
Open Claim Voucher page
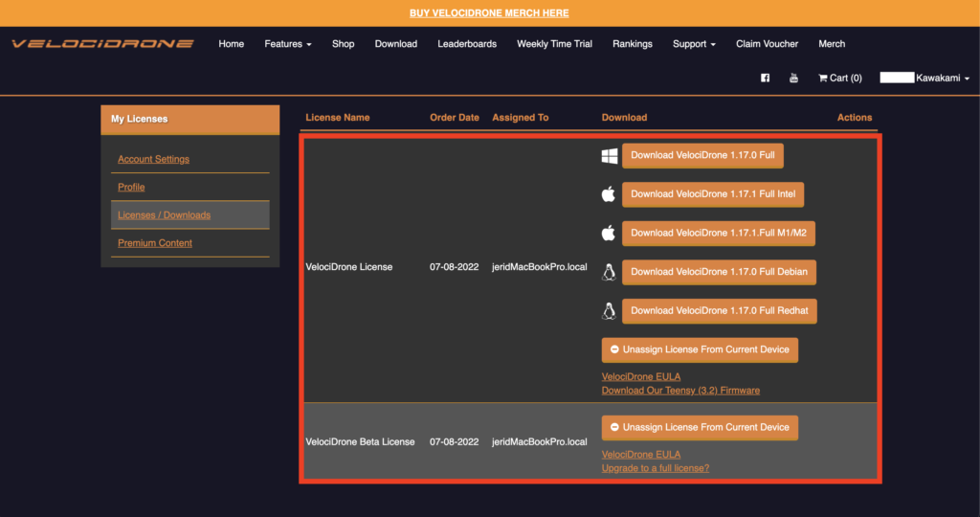[x=767, y=44]
